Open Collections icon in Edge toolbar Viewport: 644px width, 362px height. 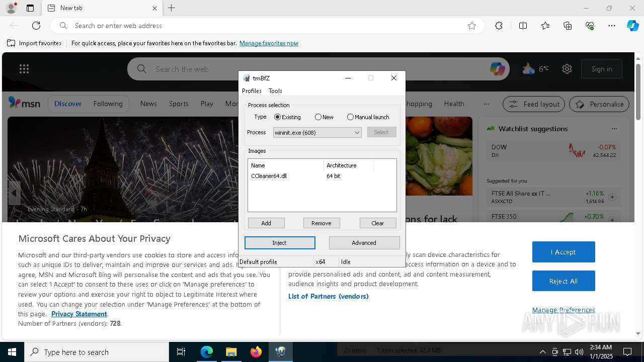[568, 26]
